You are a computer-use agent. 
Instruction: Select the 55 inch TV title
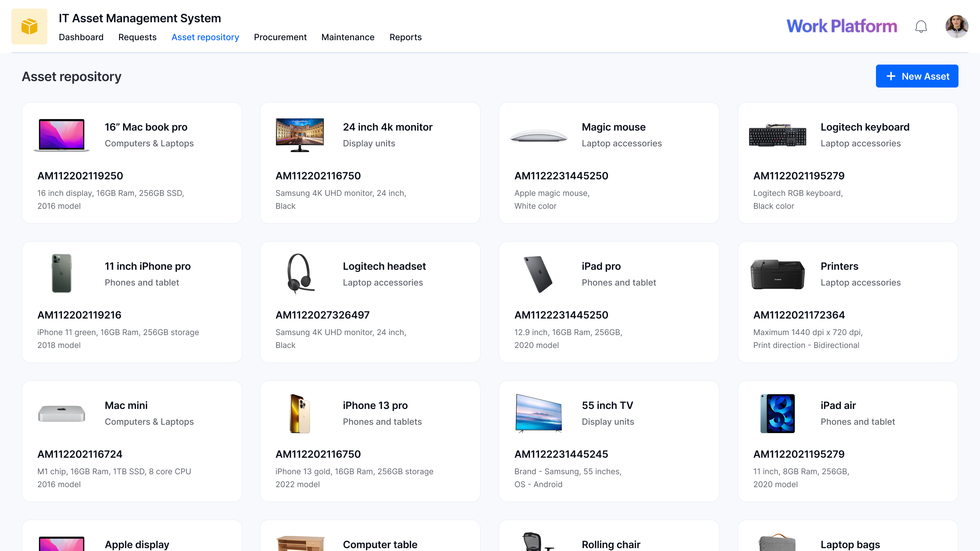point(607,406)
